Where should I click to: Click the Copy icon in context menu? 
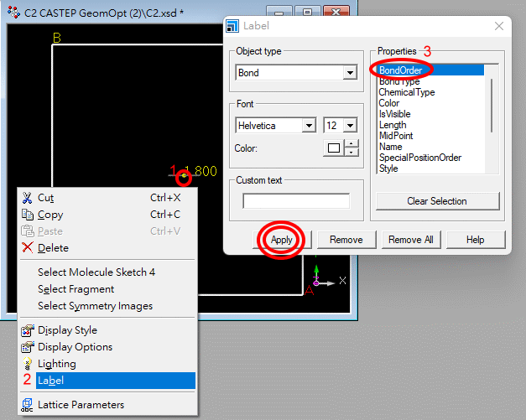27,215
